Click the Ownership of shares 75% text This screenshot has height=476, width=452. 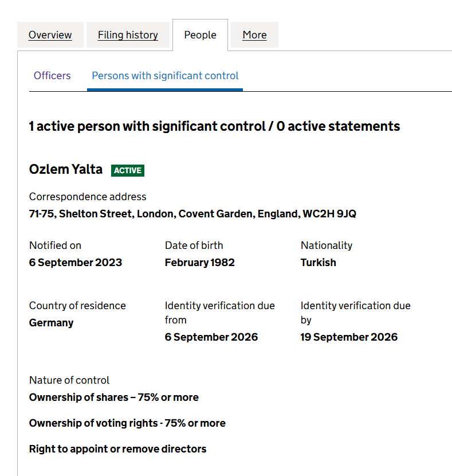click(114, 397)
